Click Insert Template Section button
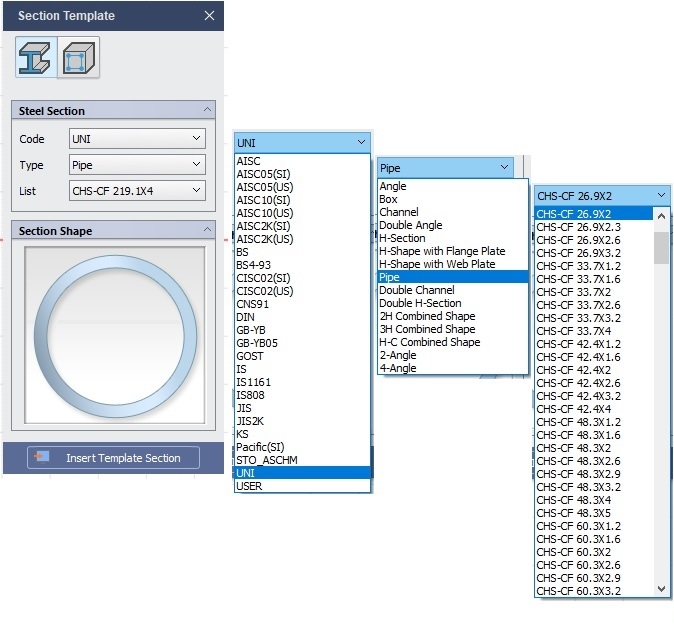674x634 pixels. (x=113, y=457)
